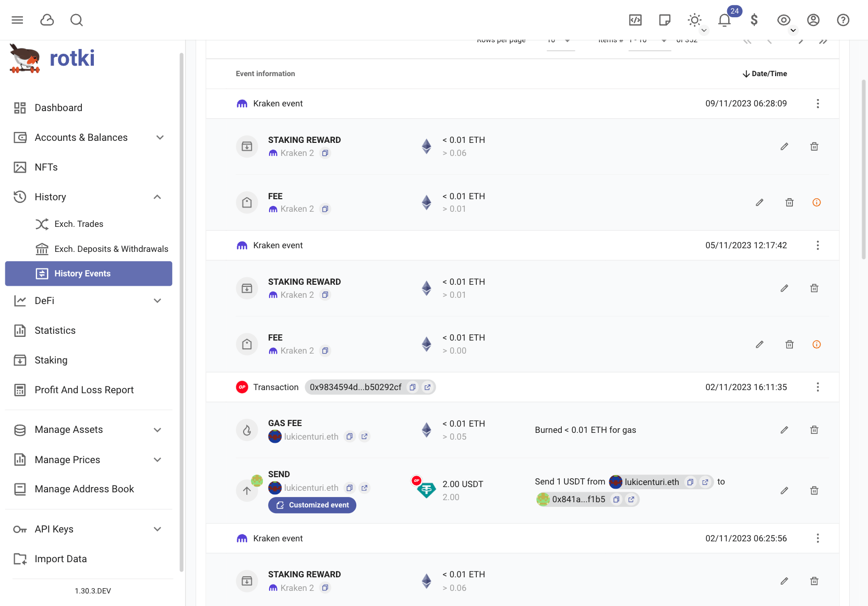Edit staking reward of 09/11/2023 event

[784, 147]
